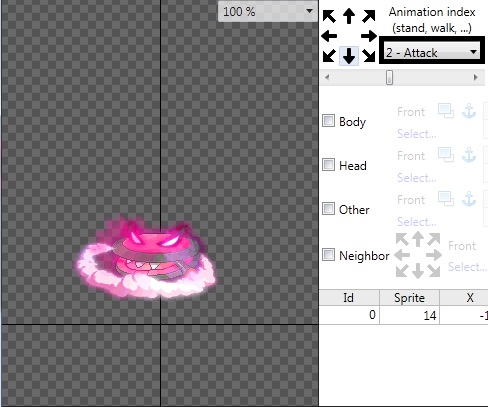Click the slider's right scroll arrow
This screenshot has width=488, height=407.
click(476, 78)
